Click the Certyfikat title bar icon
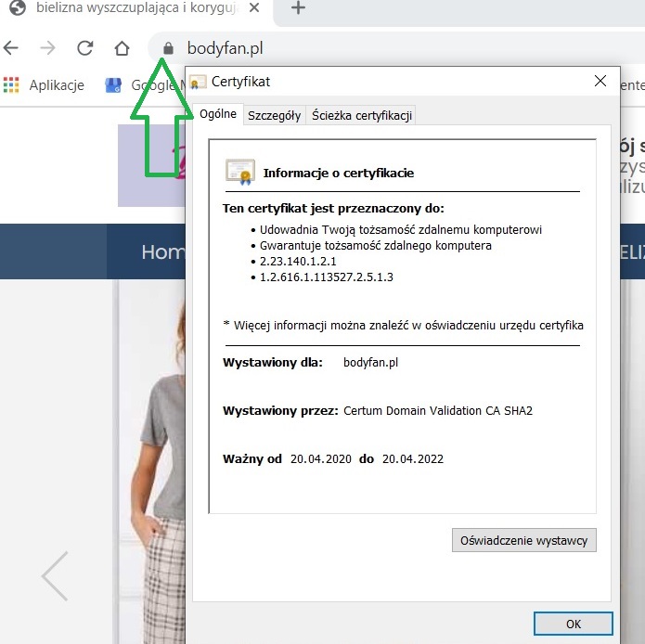Image resolution: width=645 pixels, height=644 pixels. pos(198,83)
